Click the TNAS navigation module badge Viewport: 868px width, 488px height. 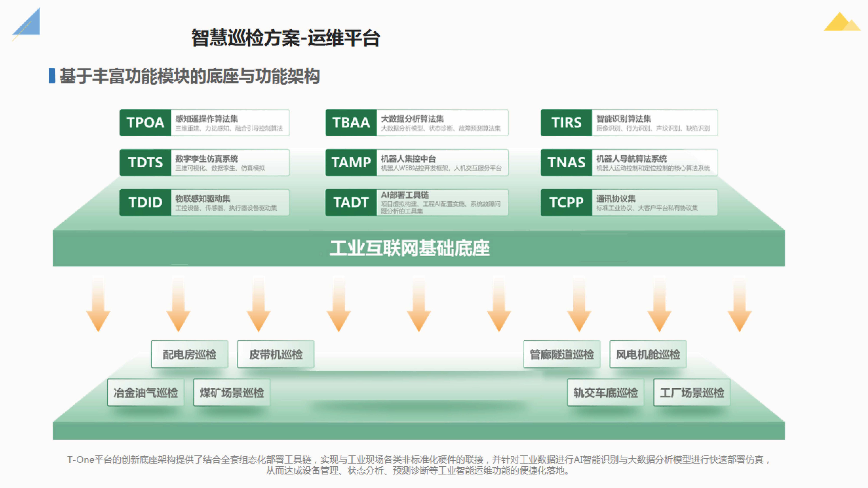(x=566, y=163)
